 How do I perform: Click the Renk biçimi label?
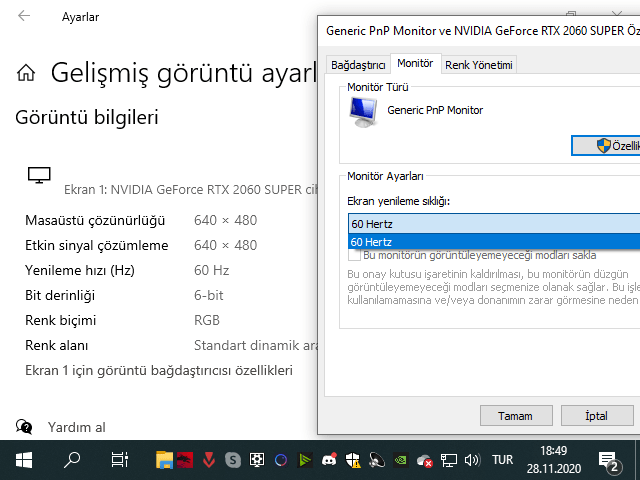click(60, 320)
